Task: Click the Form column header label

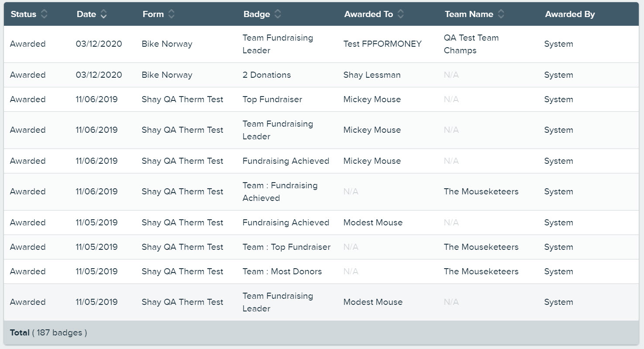Action: (153, 14)
